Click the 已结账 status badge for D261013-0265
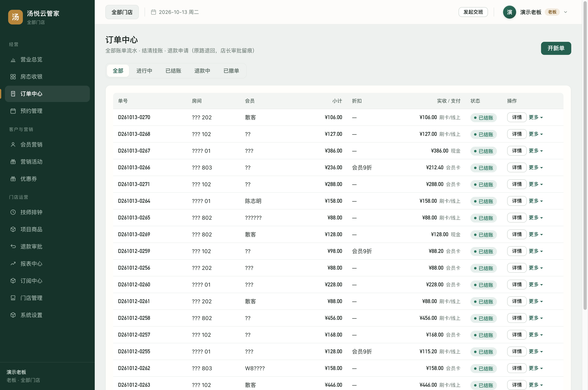 [483, 218]
